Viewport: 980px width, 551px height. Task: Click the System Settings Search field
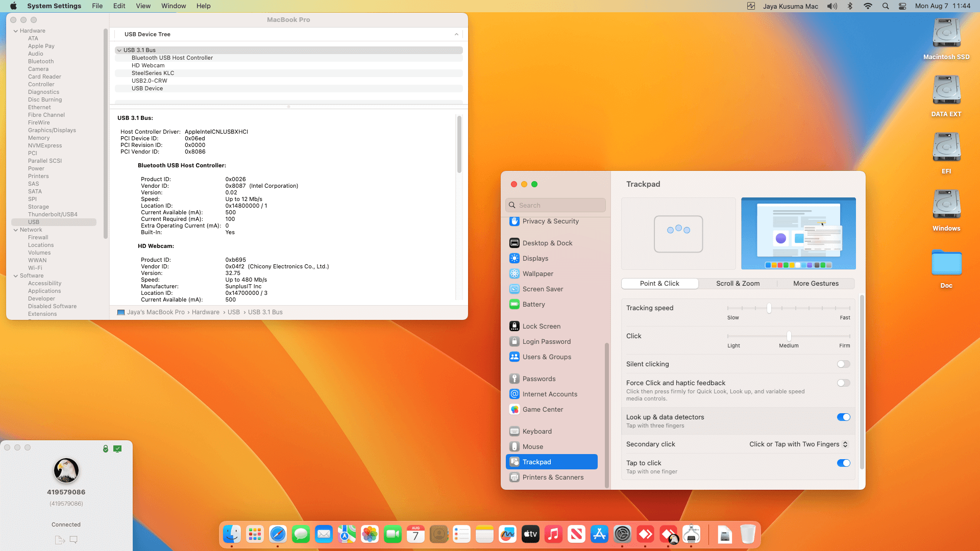(x=556, y=205)
